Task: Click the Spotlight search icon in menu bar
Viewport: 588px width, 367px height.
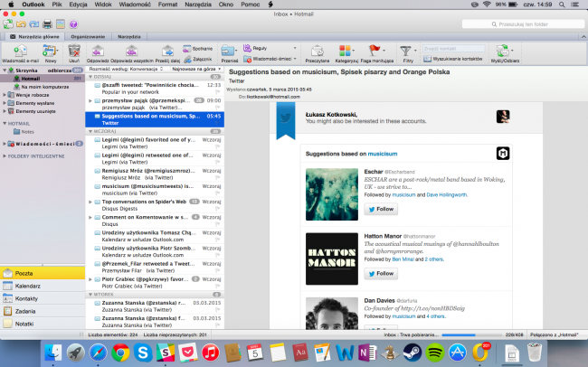Action: pos(562,5)
